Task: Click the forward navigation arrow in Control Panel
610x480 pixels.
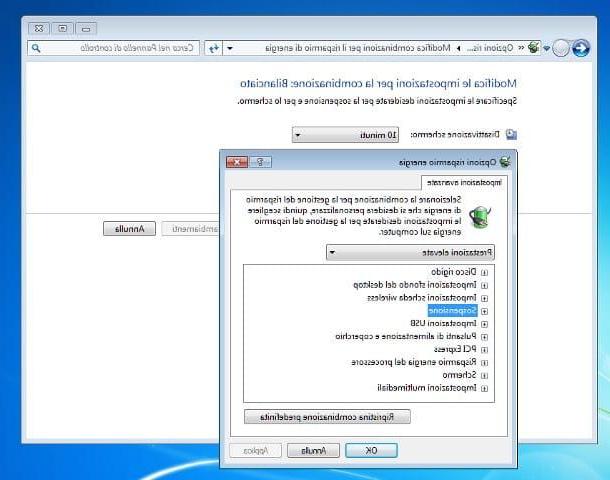Action: pyautogui.click(x=561, y=48)
